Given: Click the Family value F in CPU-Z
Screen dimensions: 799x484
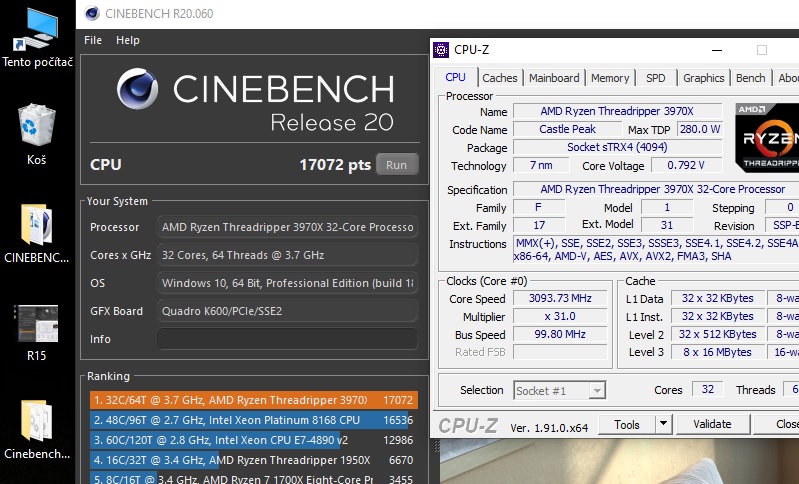Looking at the screenshot, I should 539,207.
